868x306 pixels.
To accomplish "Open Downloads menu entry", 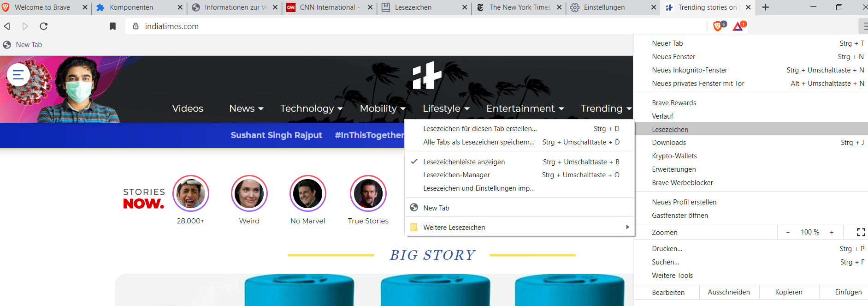I will pyautogui.click(x=751, y=143).
